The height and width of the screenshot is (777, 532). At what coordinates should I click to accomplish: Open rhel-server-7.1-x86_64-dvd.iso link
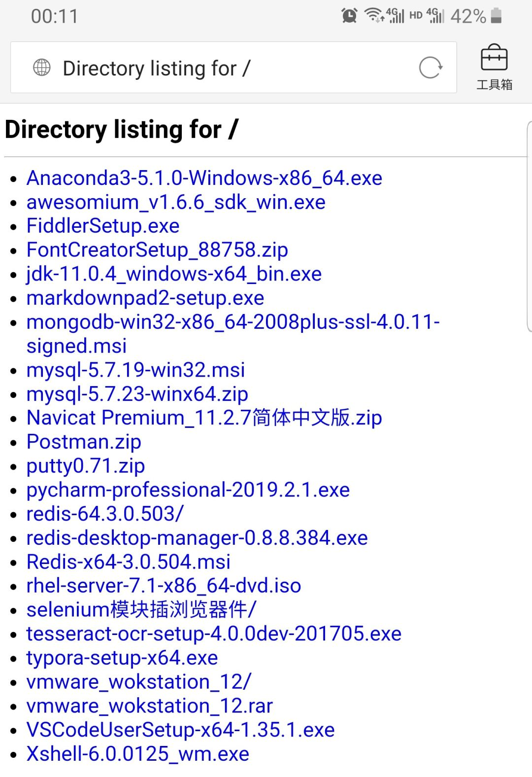(x=164, y=586)
